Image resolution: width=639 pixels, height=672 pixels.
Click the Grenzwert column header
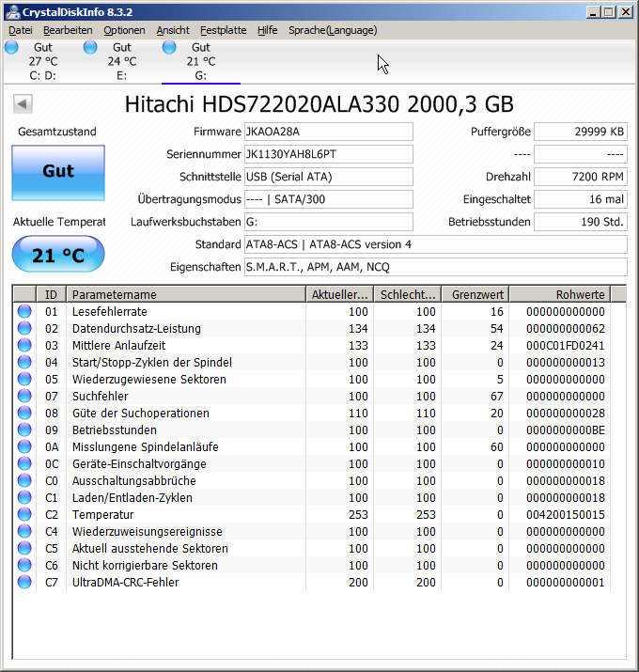coord(475,294)
